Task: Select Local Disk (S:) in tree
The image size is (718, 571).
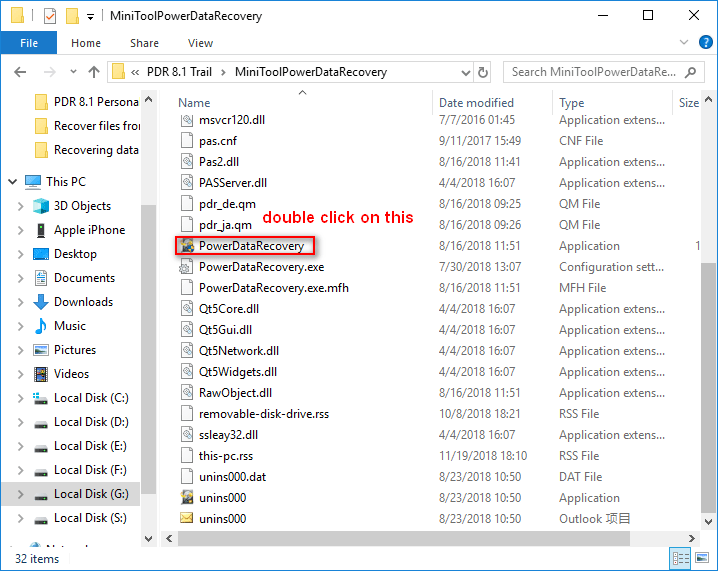Action: tap(90, 518)
